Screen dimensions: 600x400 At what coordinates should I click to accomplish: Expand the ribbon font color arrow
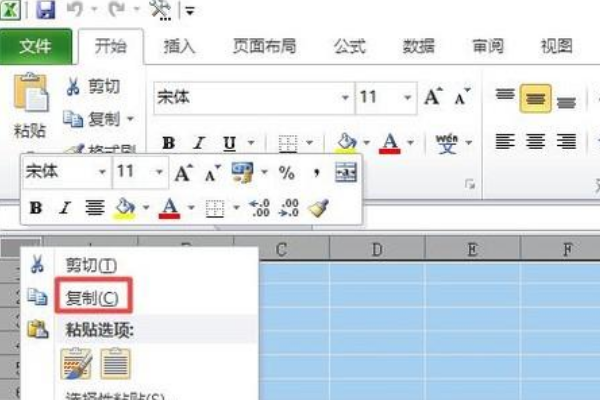[411, 143]
